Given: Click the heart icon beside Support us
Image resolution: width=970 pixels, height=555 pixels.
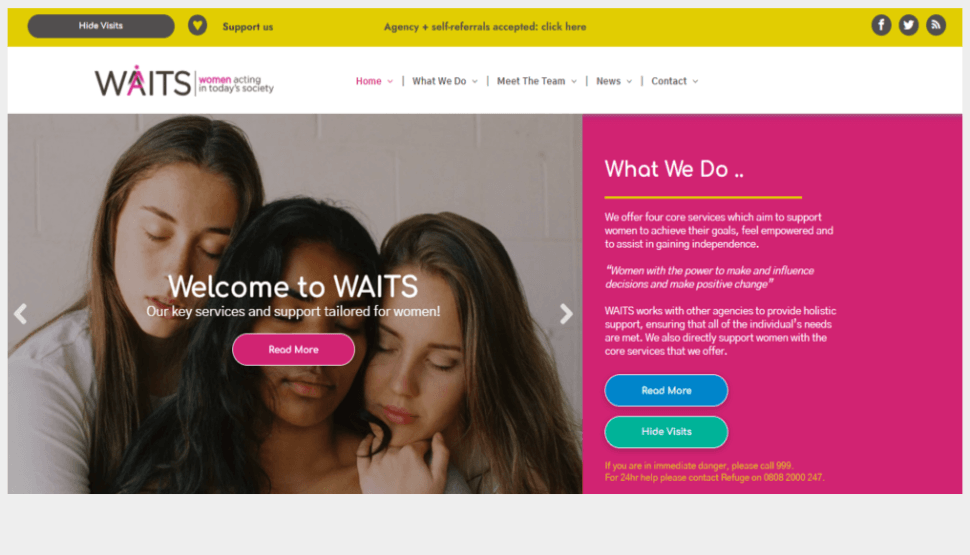Looking at the screenshot, I should pos(197,25).
